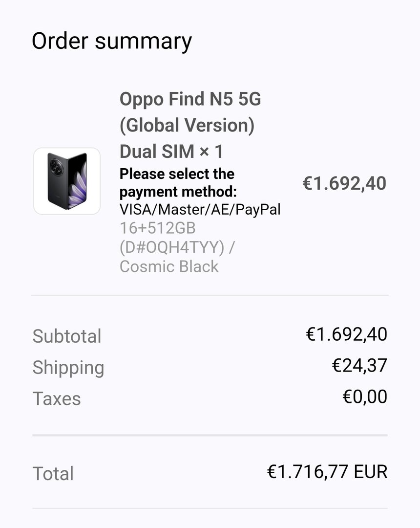Image resolution: width=420 pixels, height=528 pixels.
Task: Click the Dual SIM × 1 quantity text
Action: coord(171,152)
